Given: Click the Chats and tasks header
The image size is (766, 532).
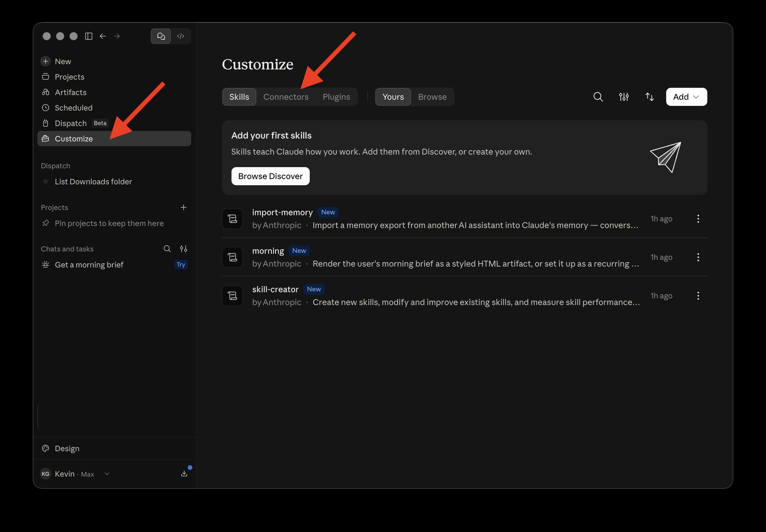Looking at the screenshot, I should [x=67, y=249].
